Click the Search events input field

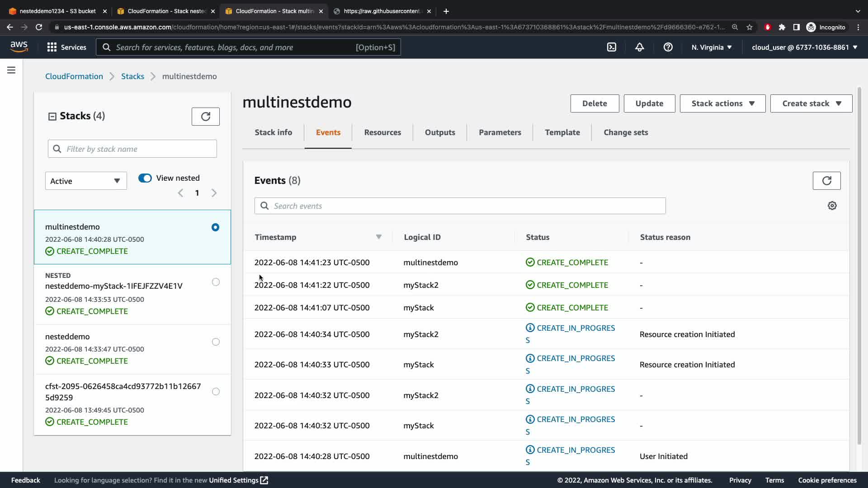[460, 206]
